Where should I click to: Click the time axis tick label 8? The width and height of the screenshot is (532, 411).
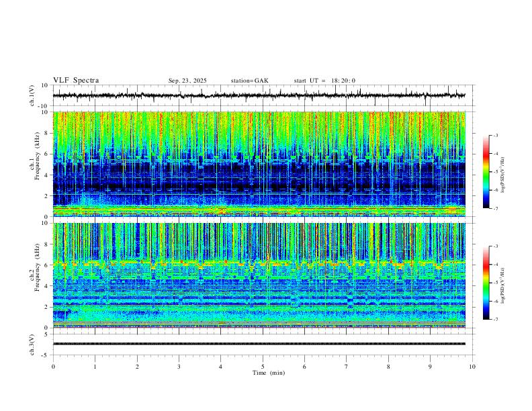click(388, 367)
